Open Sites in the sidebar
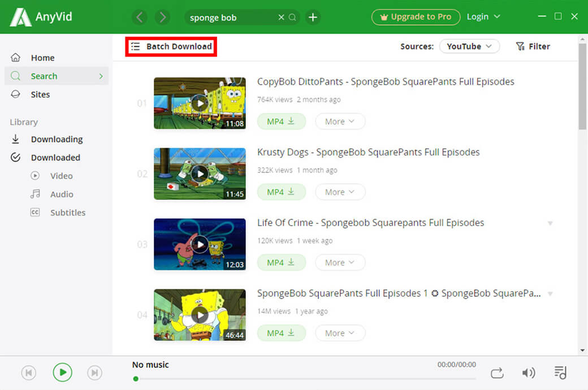The image size is (588, 390). pos(56,94)
